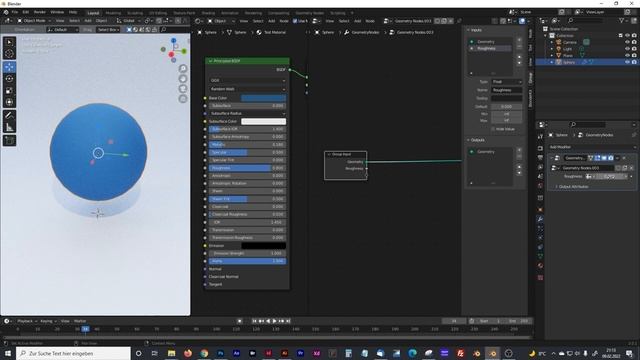Hide the Light in viewport
The height and width of the screenshot is (360, 640).
(627, 49)
